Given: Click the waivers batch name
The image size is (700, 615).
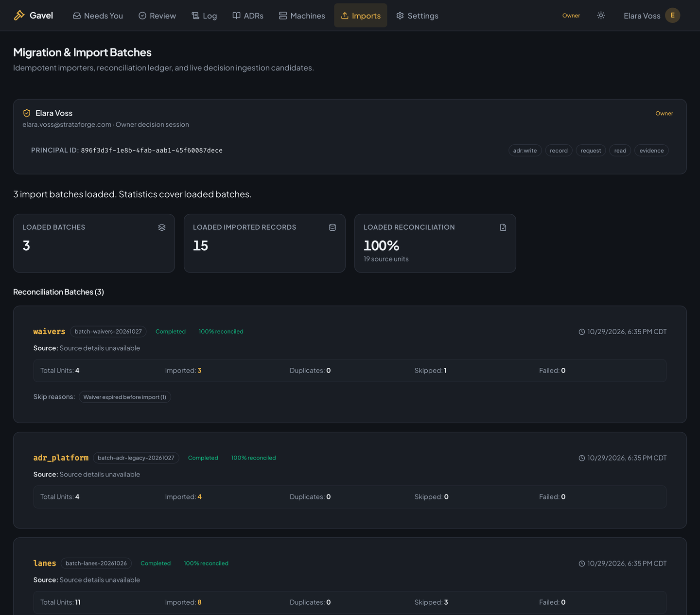Looking at the screenshot, I should 49,331.
